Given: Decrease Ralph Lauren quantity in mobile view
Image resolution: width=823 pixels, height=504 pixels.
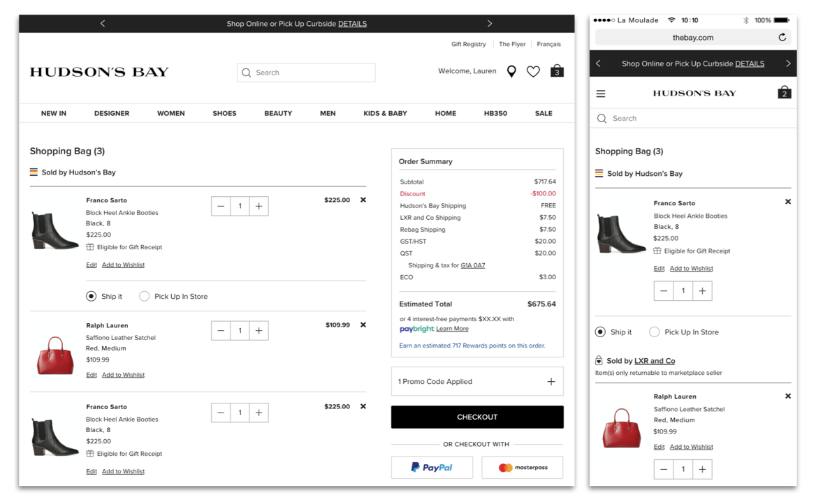Looking at the screenshot, I should click(664, 469).
